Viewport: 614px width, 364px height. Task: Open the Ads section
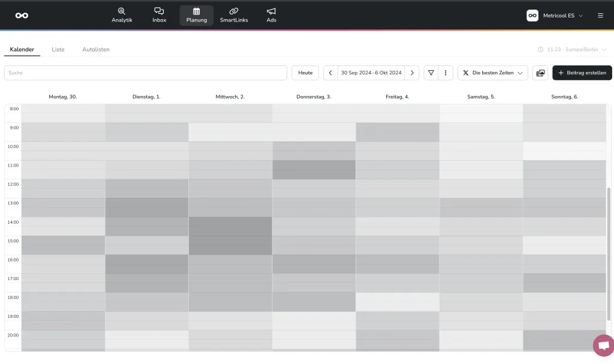pos(272,15)
